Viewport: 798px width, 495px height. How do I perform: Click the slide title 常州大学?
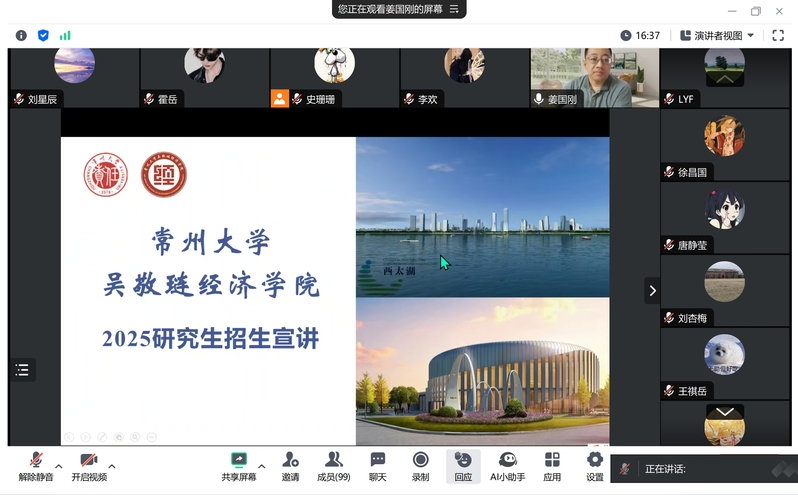coord(211,242)
